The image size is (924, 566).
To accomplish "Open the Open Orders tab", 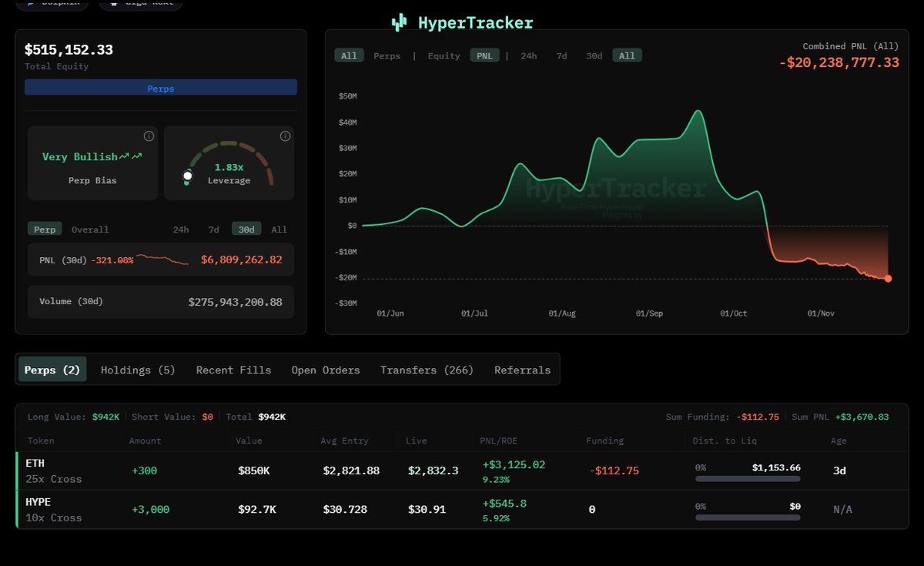I will point(325,370).
